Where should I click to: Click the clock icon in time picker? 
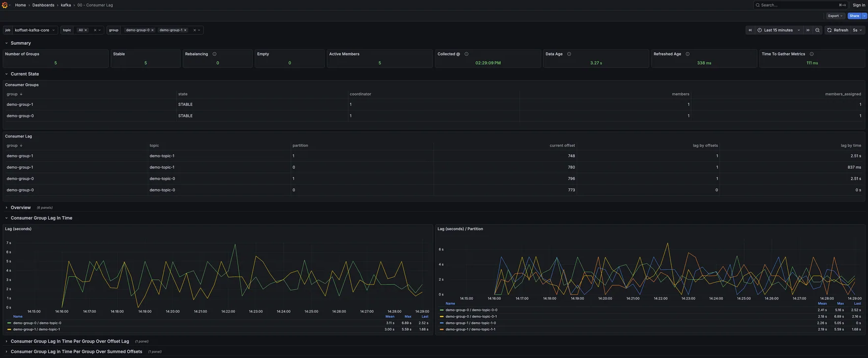(x=759, y=30)
